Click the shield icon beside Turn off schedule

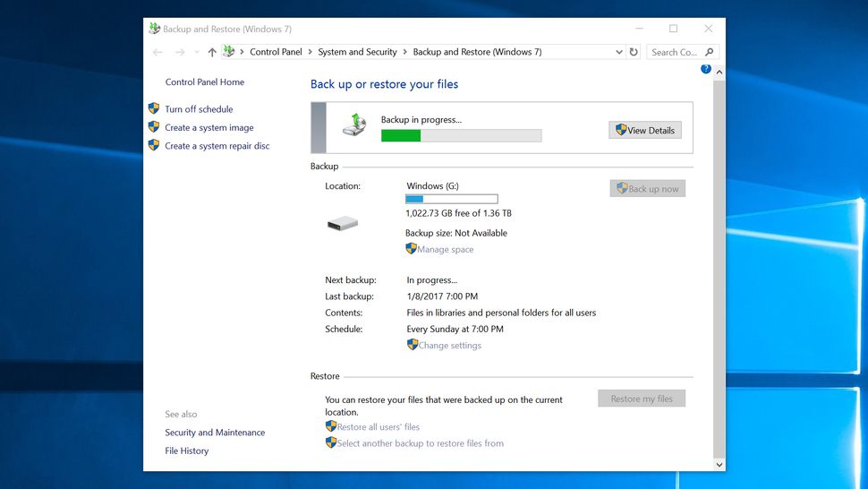[154, 108]
